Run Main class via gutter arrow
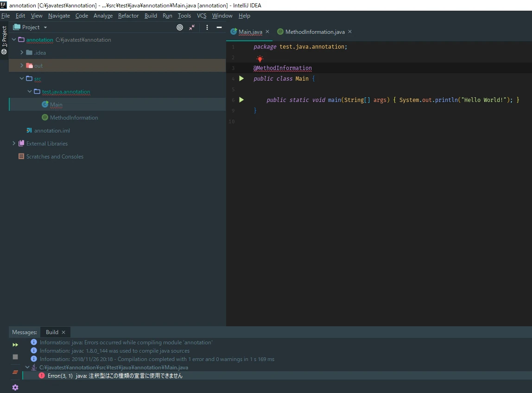The image size is (532, 393). click(x=241, y=78)
